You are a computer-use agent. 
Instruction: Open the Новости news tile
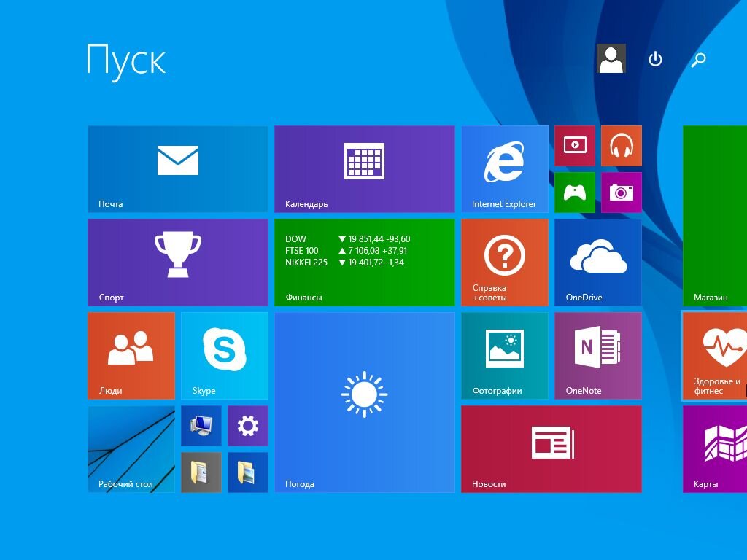click(551, 449)
